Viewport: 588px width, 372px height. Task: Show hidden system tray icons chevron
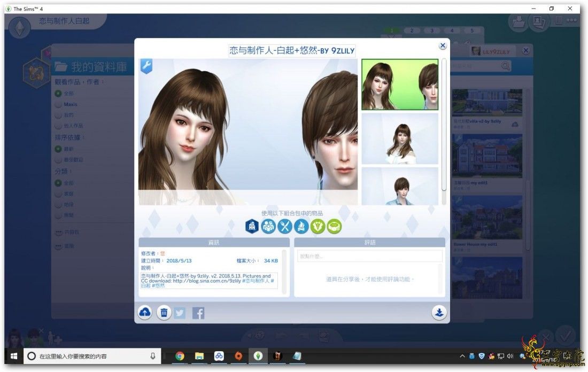tap(462, 356)
